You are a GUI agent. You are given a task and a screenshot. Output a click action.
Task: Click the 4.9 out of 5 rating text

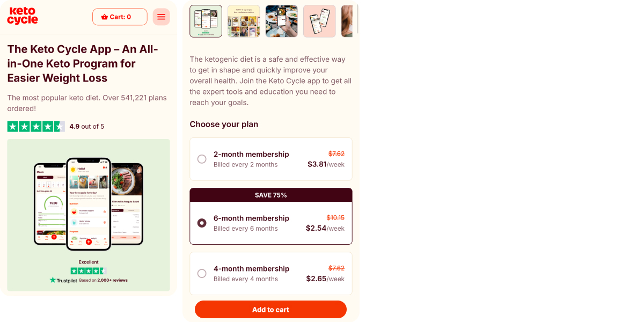(87, 127)
